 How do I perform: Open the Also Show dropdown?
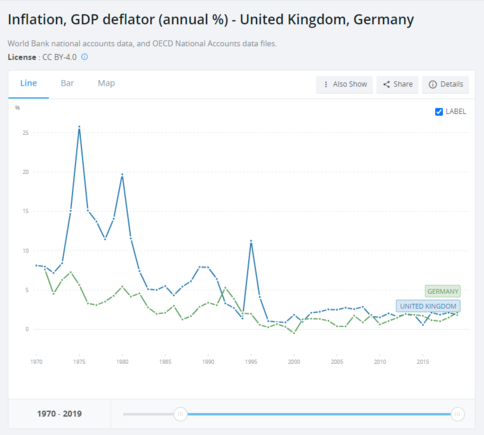pos(344,85)
